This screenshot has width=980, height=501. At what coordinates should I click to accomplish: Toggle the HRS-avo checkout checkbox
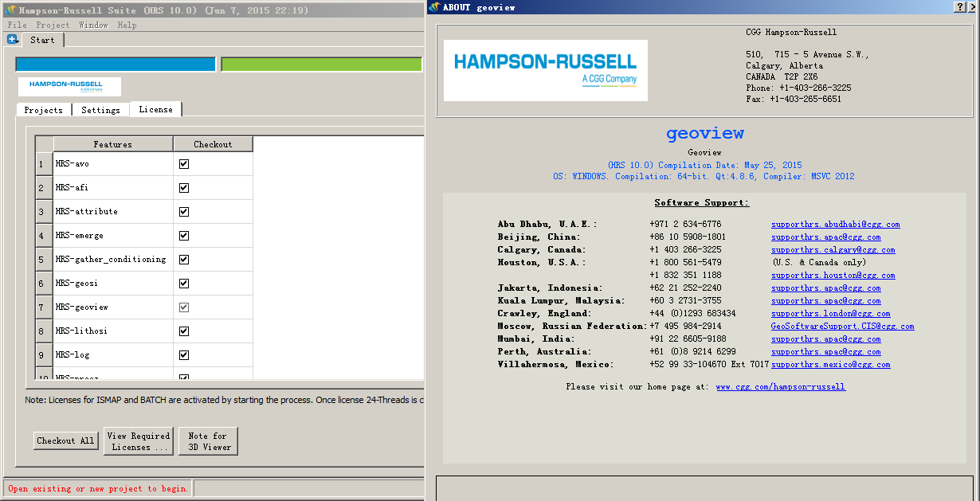(x=184, y=164)
